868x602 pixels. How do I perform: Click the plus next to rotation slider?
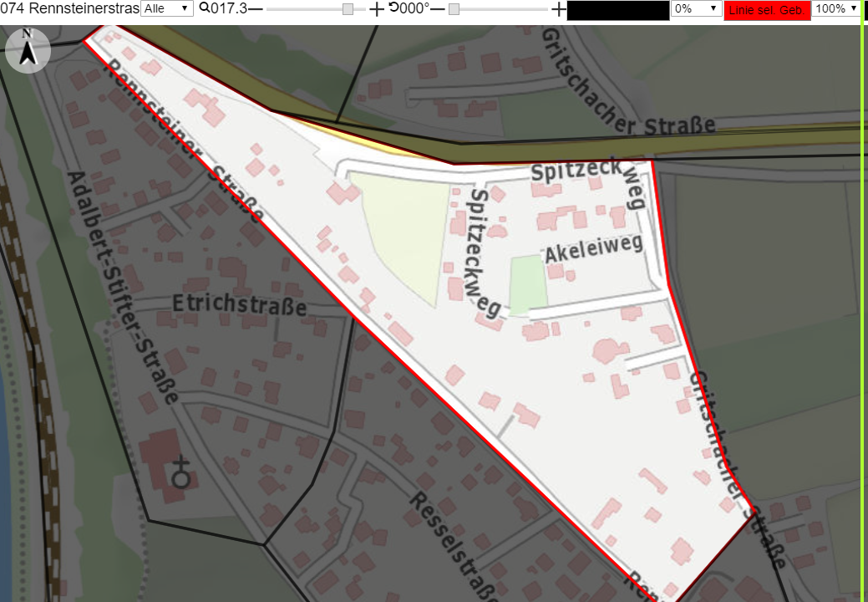click(559, 9)
